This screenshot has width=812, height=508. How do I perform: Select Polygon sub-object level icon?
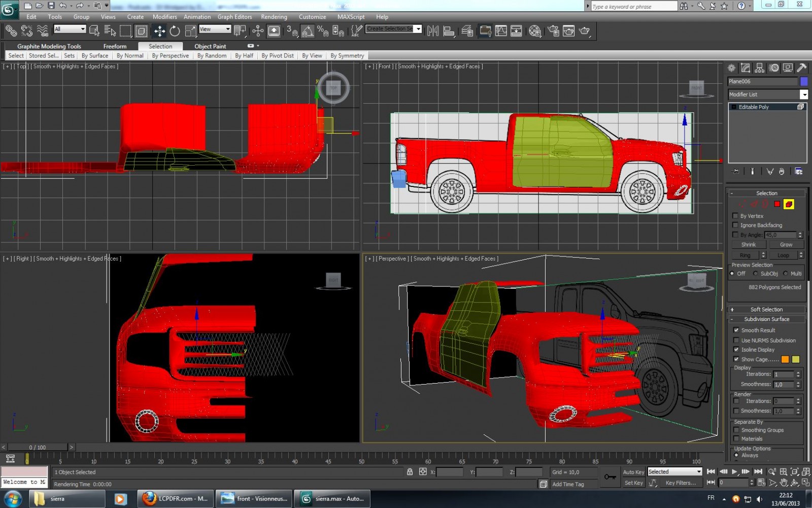point(777,204)
